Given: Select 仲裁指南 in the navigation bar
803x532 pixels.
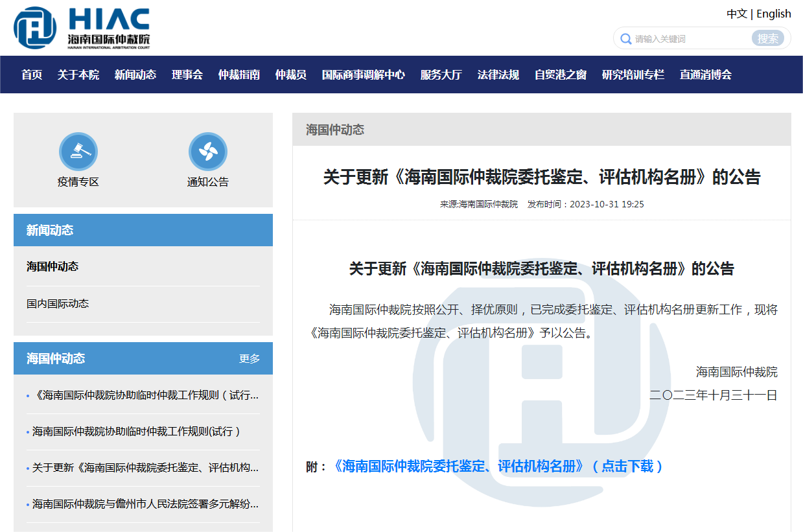Looking at the screenshot, I should pyautogui.click(x=239, y=75).
